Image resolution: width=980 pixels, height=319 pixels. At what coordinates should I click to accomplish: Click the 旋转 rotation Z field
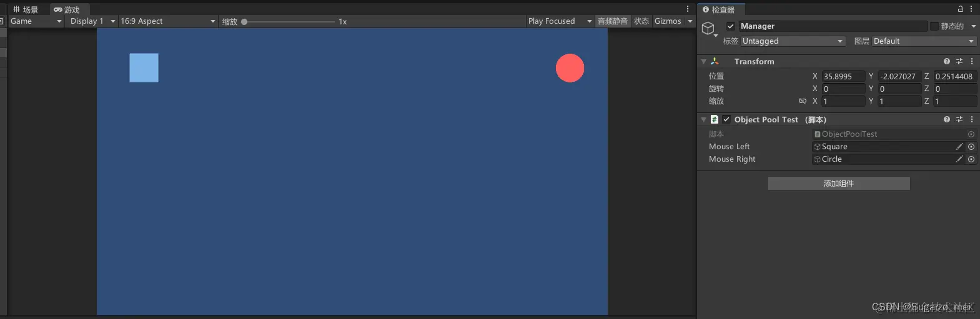pos(955,89)
